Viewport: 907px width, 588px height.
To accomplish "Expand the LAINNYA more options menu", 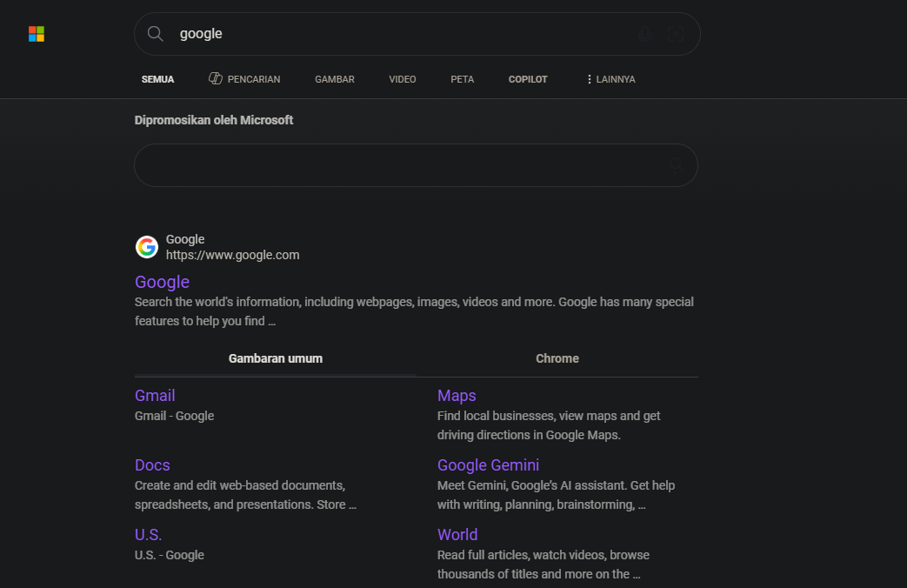I will [x=610, y=79].
